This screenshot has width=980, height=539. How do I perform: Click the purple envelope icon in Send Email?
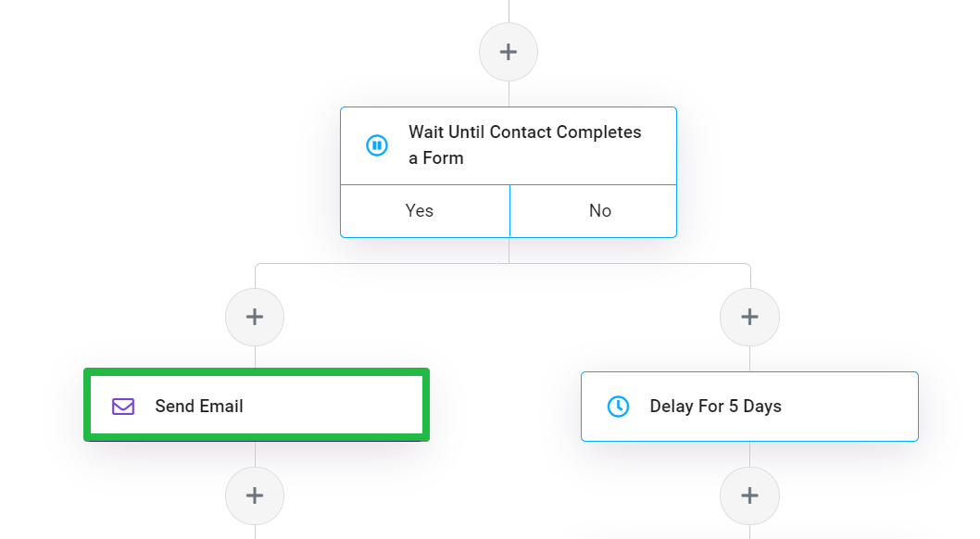coord(123,407)
